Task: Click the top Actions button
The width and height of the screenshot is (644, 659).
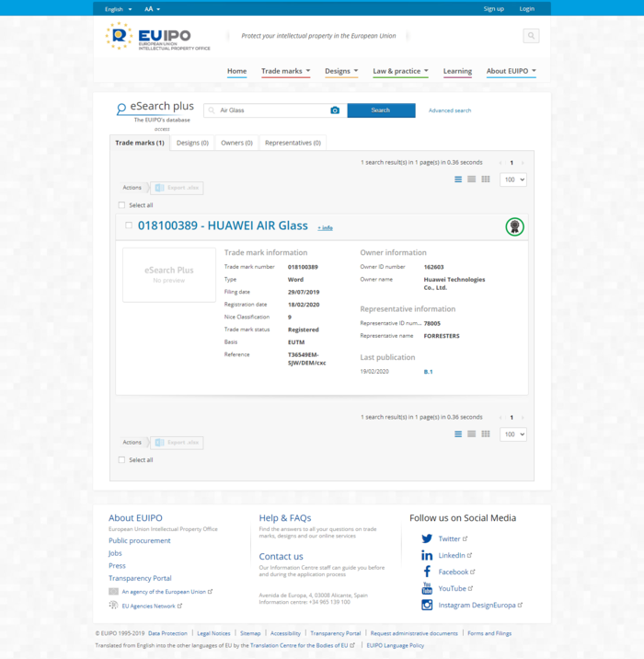Action: tap(132, 188)
